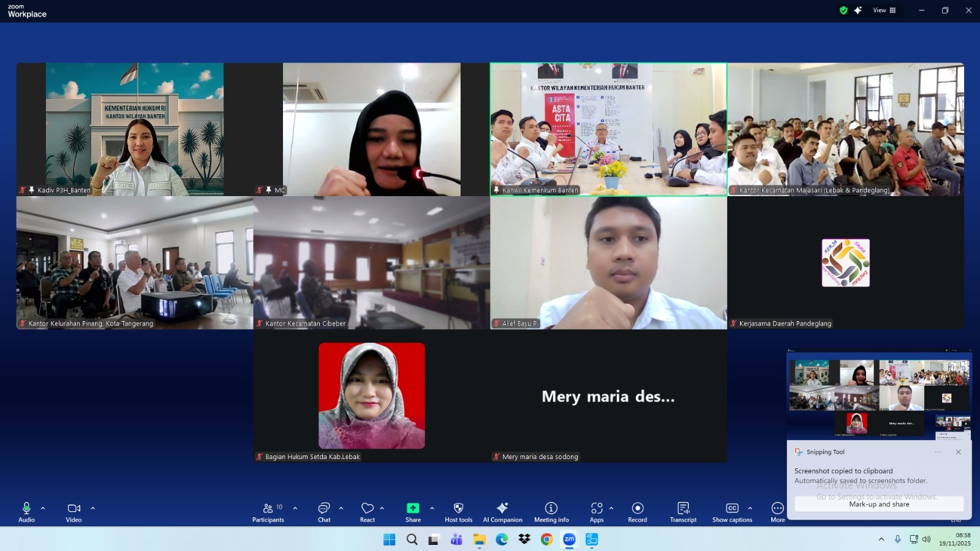980x551 pixels.
Task: Launch AI Companion
Action: [x=502, y=512]
